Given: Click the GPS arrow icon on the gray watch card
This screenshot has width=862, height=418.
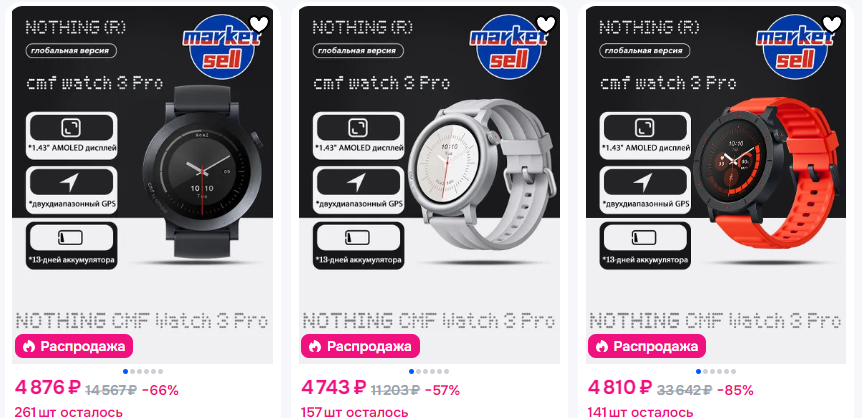Looking at the screenshot, I should point(358,182).
